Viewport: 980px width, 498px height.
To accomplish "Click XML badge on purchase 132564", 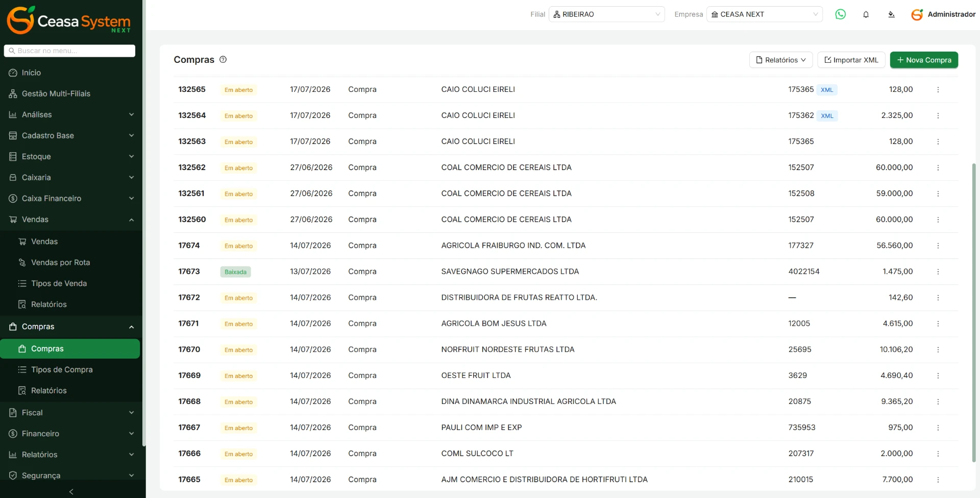I will click(827, 116).
